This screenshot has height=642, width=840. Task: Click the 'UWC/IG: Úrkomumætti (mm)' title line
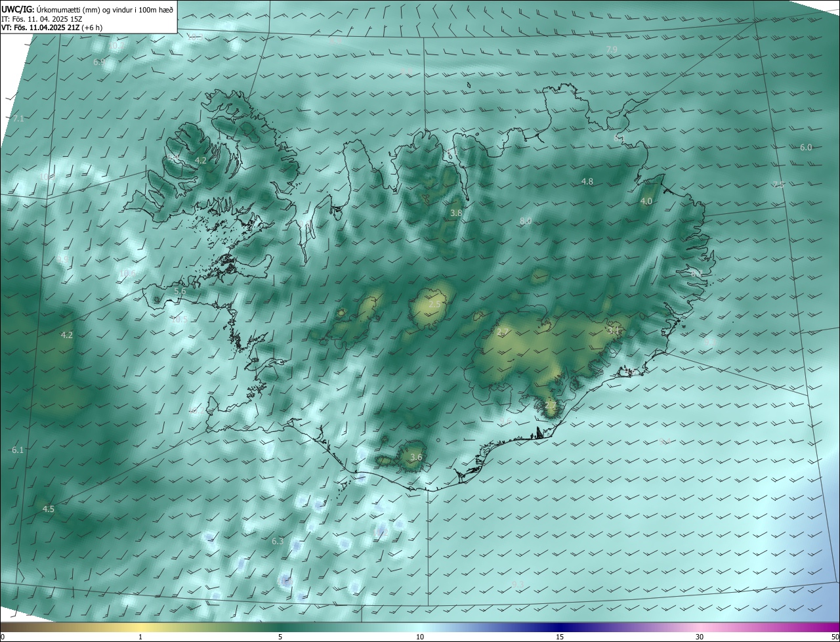point(87,9)
